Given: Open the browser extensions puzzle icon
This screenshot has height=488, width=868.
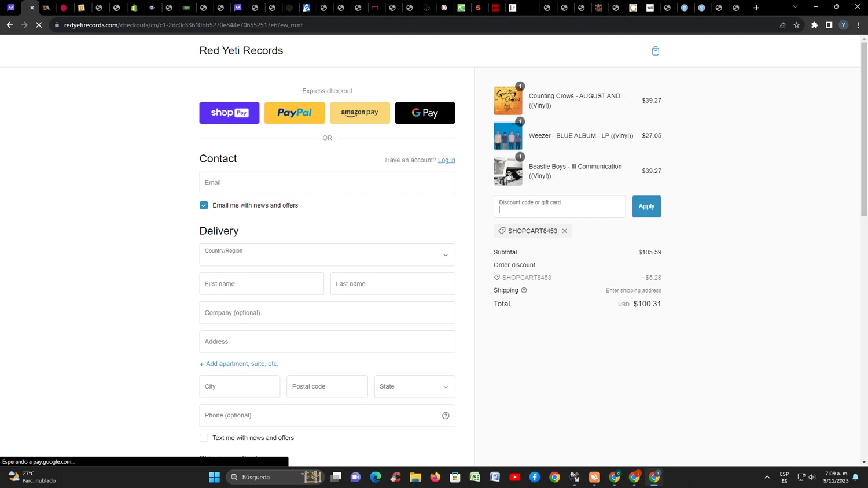Looking at the screenshot, I should click(x=815, y=25).
